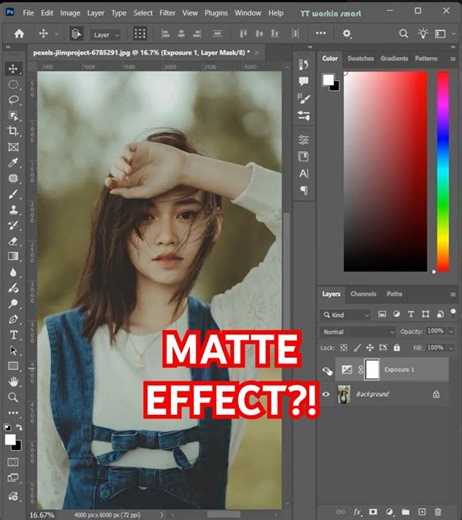462x520 pixels.
Task: Switch to the Paths tab
Action: point(394,294)
